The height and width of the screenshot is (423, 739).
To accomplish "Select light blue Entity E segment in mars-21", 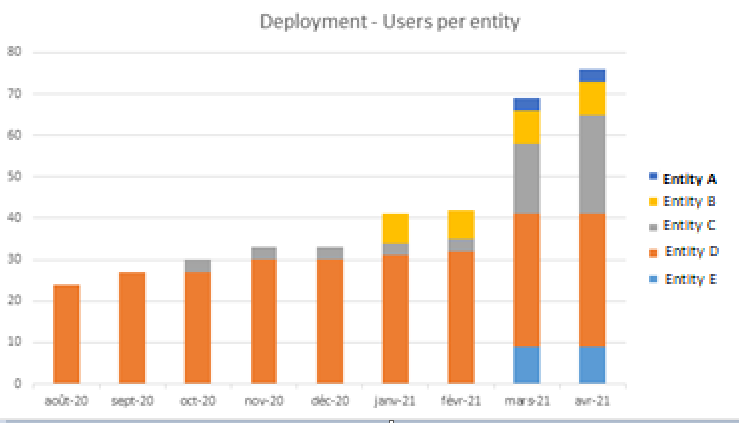I will click(526, 365).
